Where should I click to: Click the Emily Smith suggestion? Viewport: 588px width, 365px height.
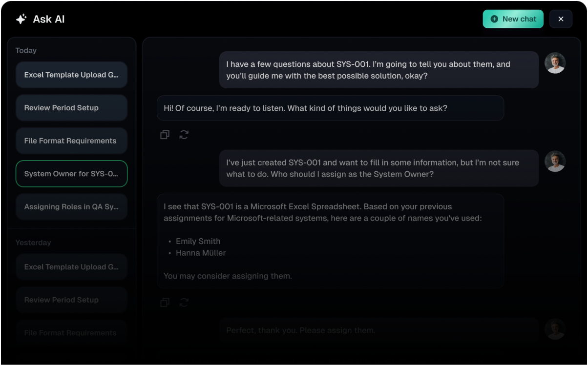tap(198, 241)
